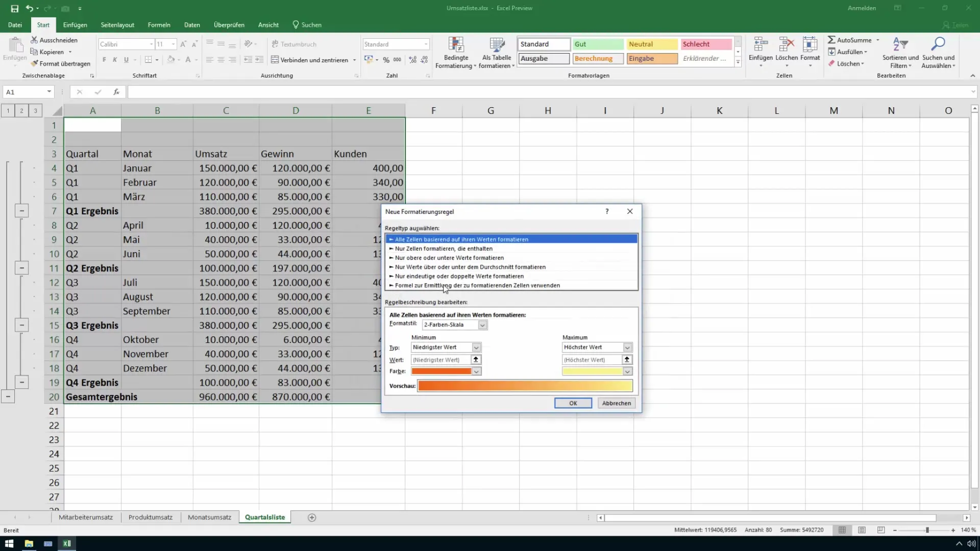Click Format übertragen paintbrush
Viewport: 980px width, 551px height.
pyautogui.click(x=34, y=64)
